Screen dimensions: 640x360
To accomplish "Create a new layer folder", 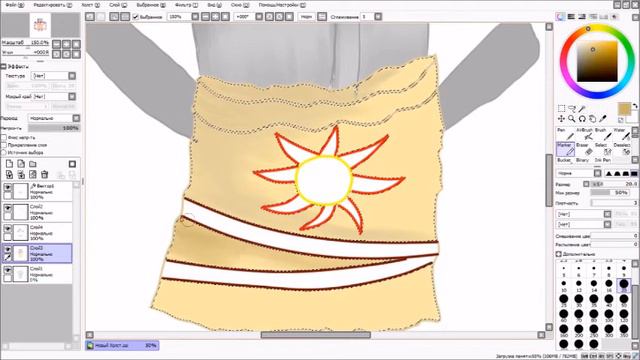I will click(33, 164).
